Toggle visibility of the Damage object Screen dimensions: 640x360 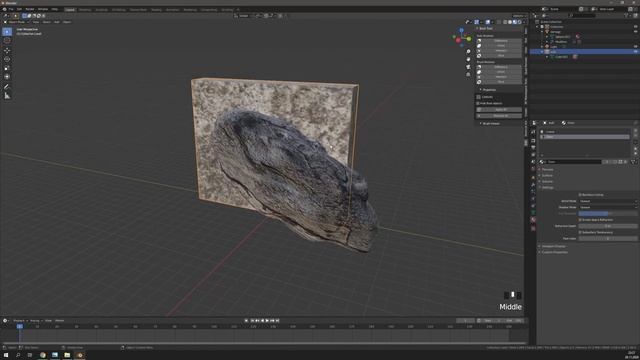click(636, 31)
